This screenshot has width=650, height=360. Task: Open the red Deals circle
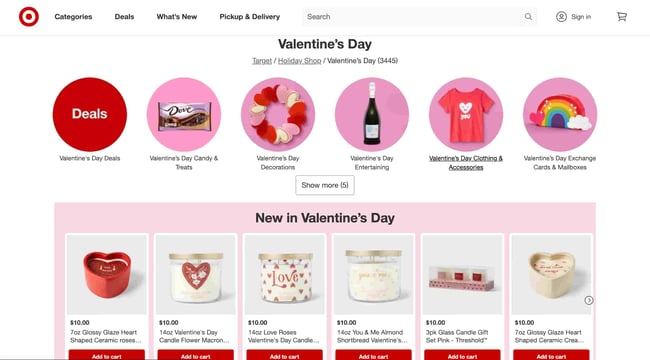click(90, 114)
